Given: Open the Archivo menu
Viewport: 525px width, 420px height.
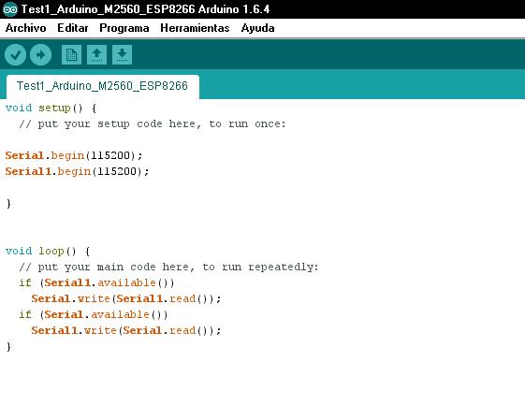Looking at the screenshot, I should coord(26,28).
